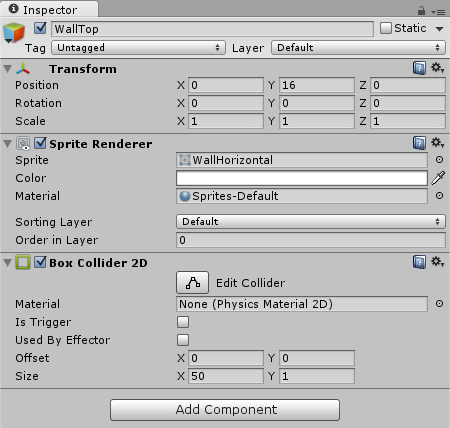Viewport: 450px width, 428px height.
Task: Click the Rotation X field
Action: click(226, 103)
